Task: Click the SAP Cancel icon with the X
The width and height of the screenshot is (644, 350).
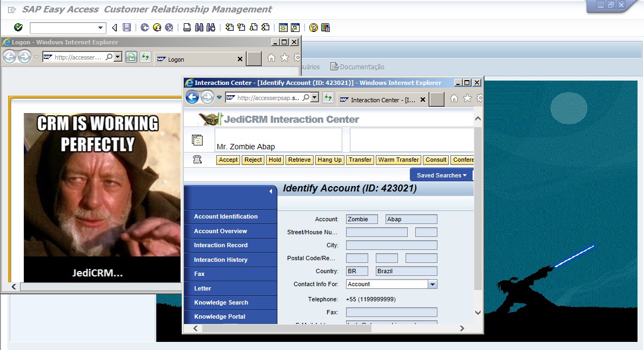Action: click(169, 28)
